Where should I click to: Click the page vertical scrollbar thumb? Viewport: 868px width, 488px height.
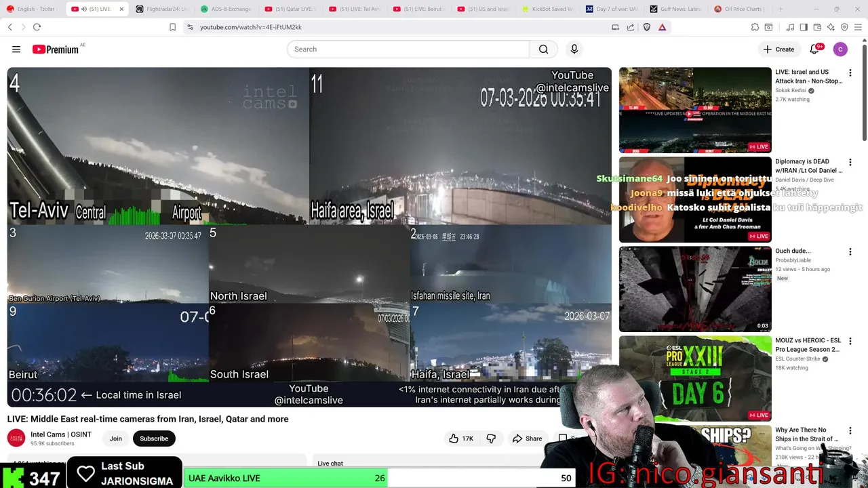click(x=865, y=91)
